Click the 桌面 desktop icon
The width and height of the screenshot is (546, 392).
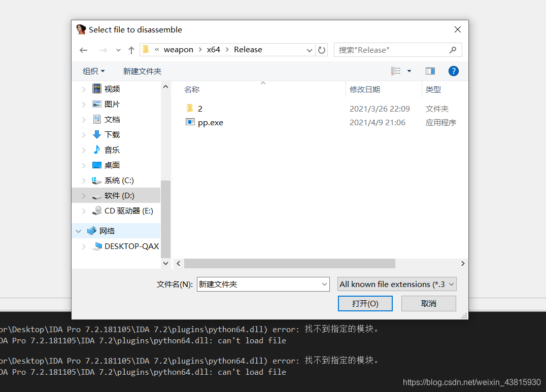tap(97, 165)
